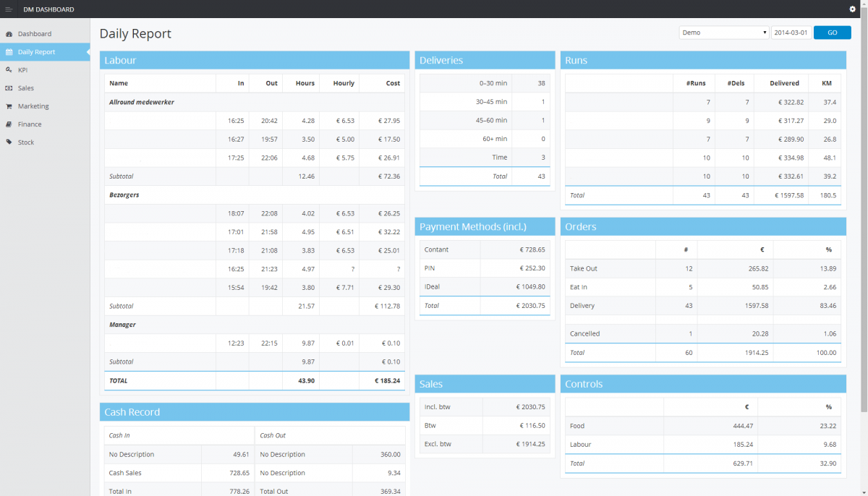Click the key icon next to KPI
The width and height of the screenshot is (868, 496).
[9, 70]
